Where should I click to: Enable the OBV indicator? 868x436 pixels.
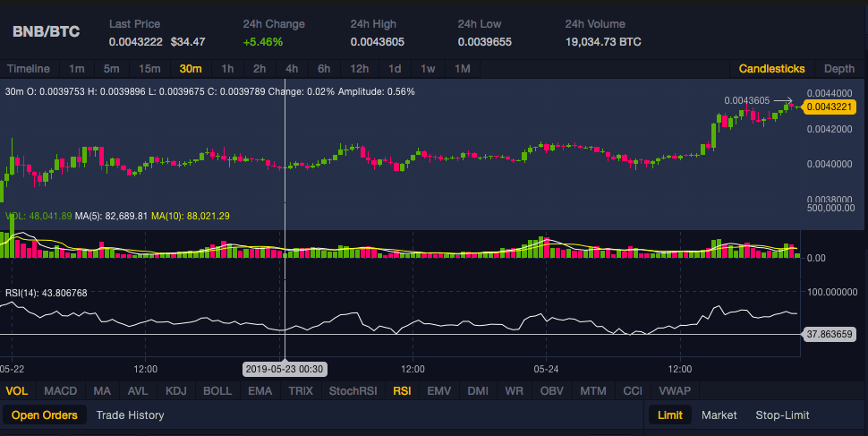pos(552,390)
